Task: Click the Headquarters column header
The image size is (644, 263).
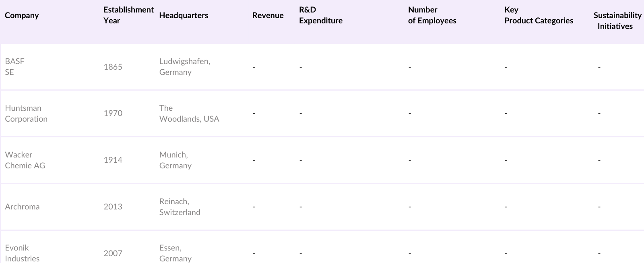Action: (184, 15)
